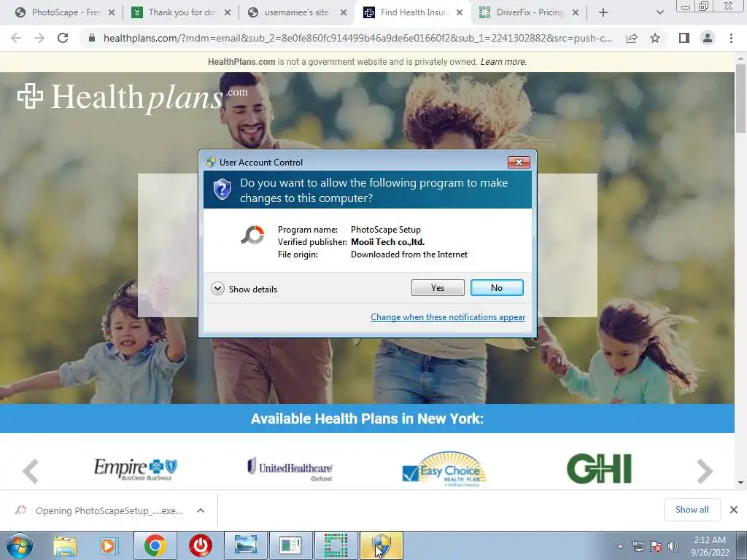Share this page via toolbar icon
Image resolution: width=747 pixels, height=560 pixels.
coord(632,38)
